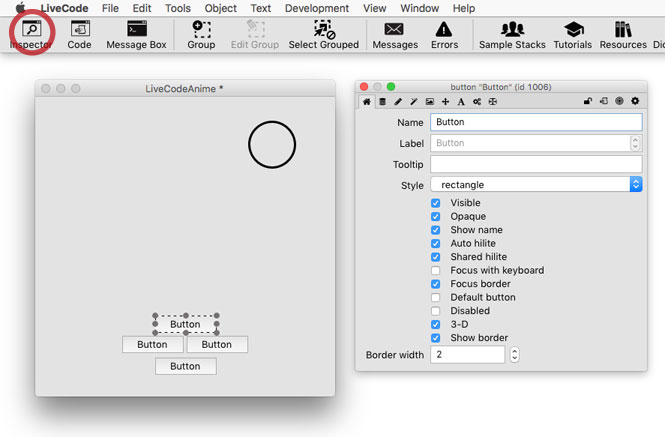Open the inspector's gears (Advanced) tab

click(x=477, y=101)
